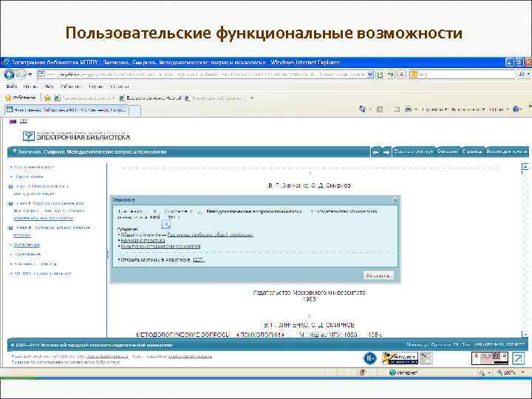Image resolution: width=532 pixels, height=399 pixels.
Task: Click the Содержание item in sidebar
Action: (x=27, y=254)
